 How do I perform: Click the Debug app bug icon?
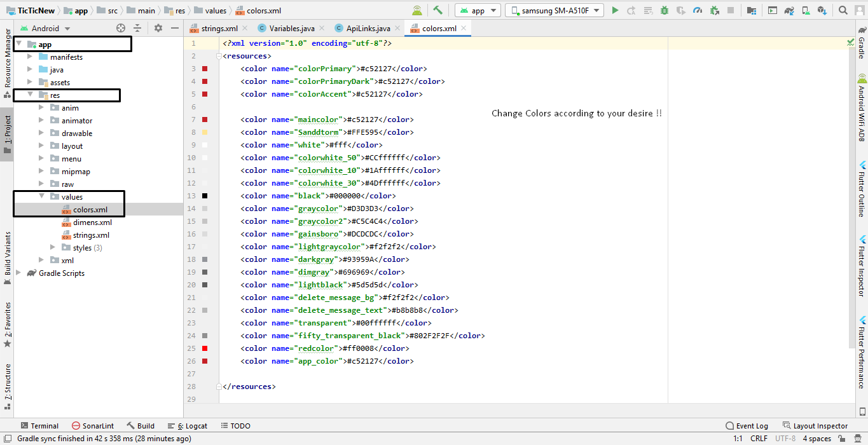665,10
